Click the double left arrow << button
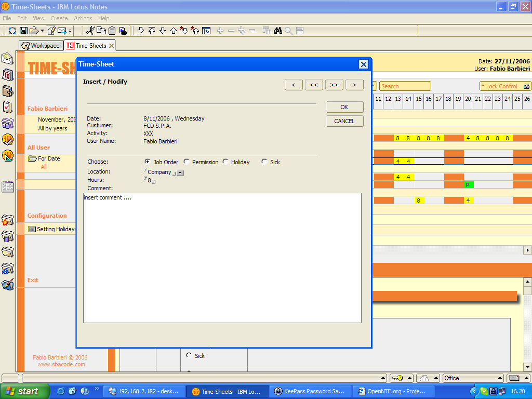The width and height of the screenshot is (532, 399). pyautogui.click(x=314, y=85)
